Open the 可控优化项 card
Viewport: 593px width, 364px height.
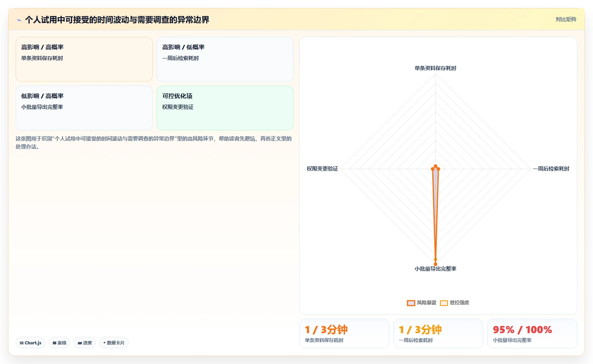tap(225, 108)
